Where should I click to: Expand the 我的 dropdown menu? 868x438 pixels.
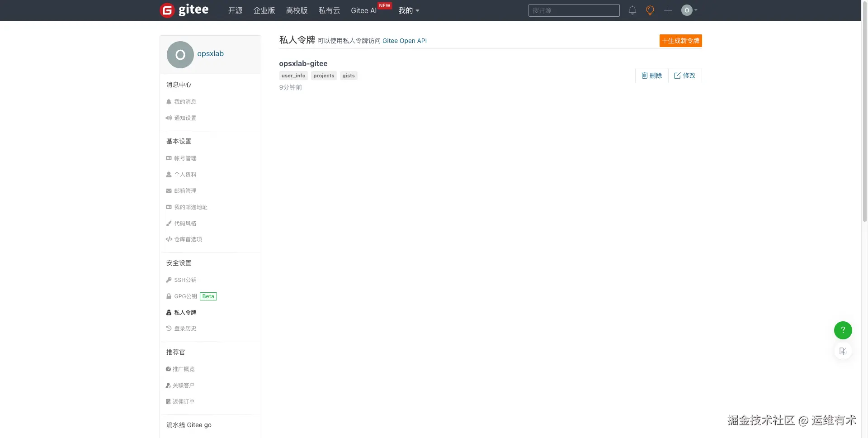[409, 10]
